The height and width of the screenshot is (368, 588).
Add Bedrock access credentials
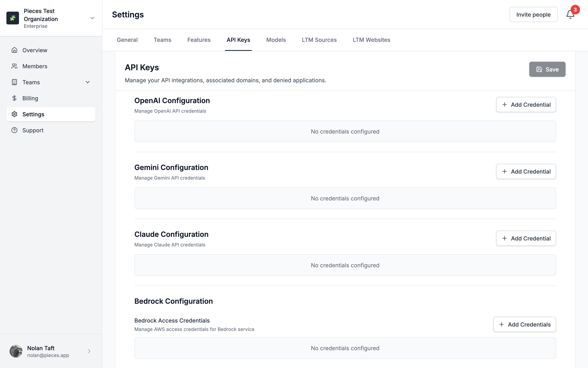pos(524,324)
